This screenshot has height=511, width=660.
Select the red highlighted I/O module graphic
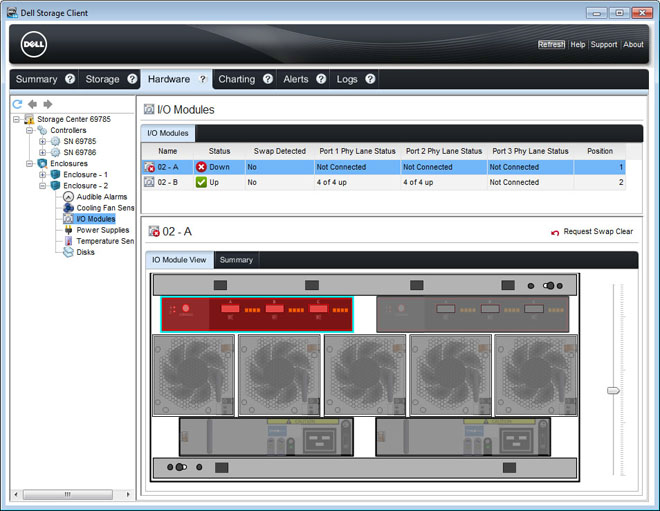(x=257, y=313)
